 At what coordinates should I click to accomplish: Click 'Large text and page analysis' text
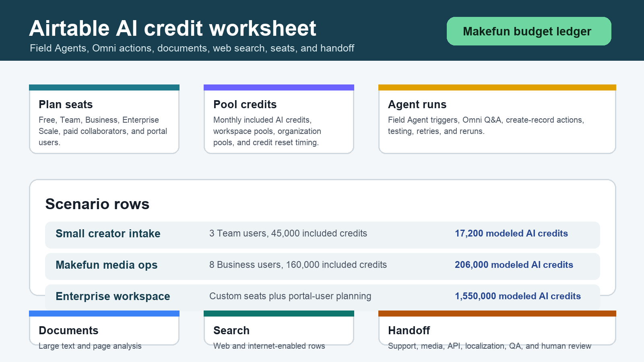(x=90, y=346)
